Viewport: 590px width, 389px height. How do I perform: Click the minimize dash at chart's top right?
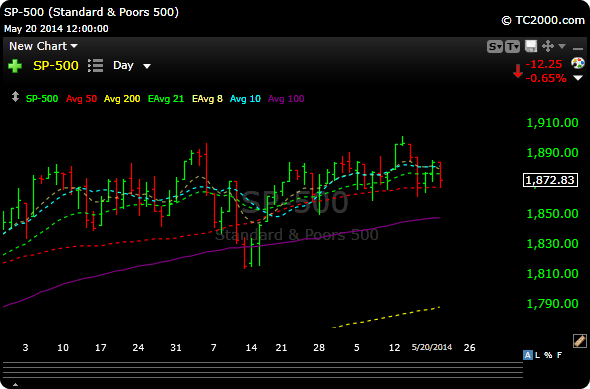[x=578, y=49]
